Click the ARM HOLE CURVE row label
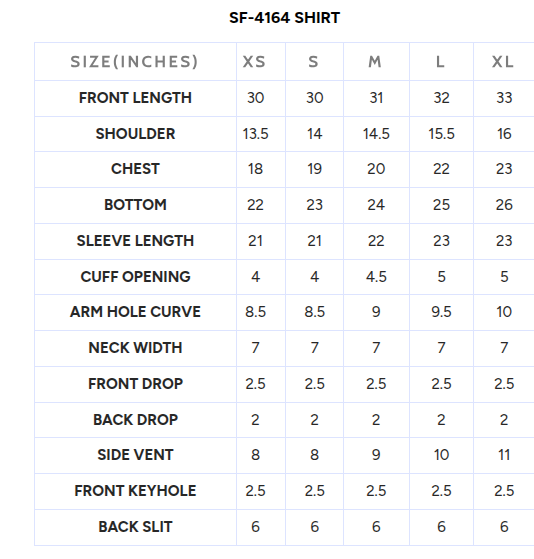The image size is (534, 559). 135,312
